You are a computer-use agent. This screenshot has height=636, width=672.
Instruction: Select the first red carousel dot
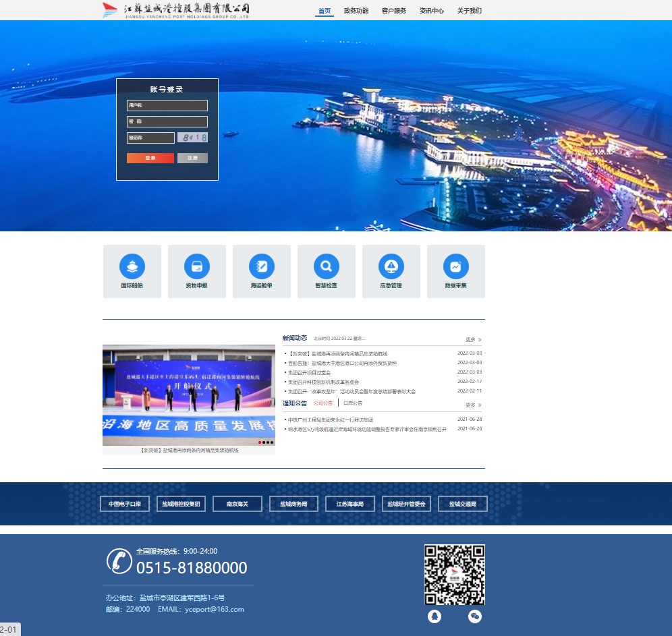(x=260, y=442)
